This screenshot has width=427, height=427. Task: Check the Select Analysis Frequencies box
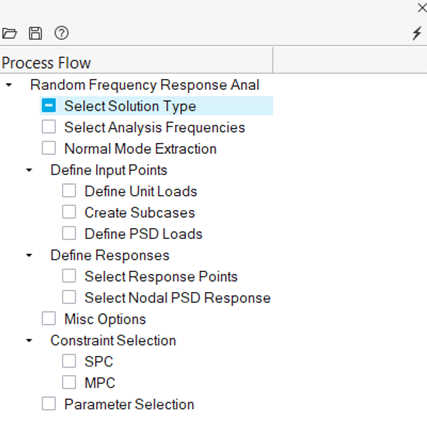tap(49, 127)
